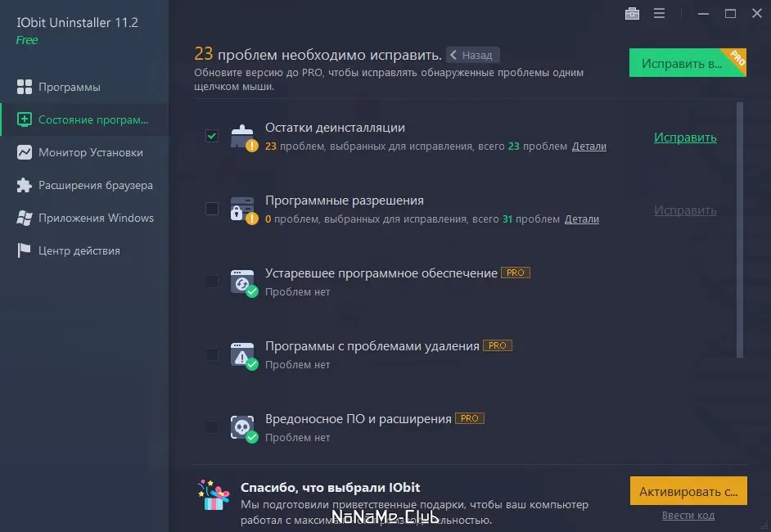Click the orange Активировать с... button

click(x=688, y=491)
